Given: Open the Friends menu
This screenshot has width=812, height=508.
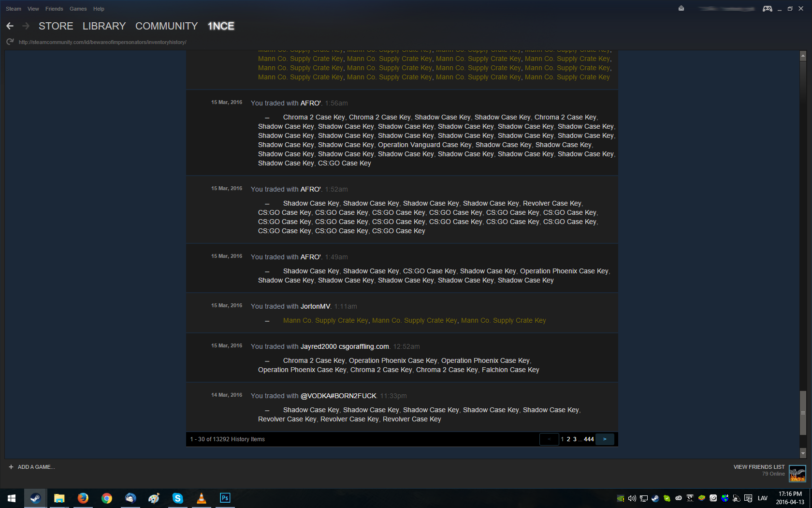Looking at the screenshot, I should tap(54, 9).
